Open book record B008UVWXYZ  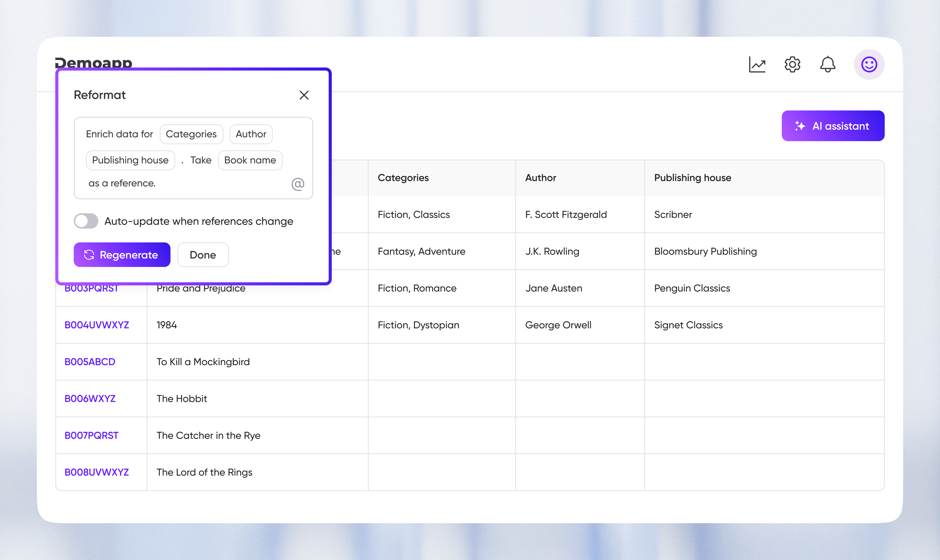(x=97, y=472)
